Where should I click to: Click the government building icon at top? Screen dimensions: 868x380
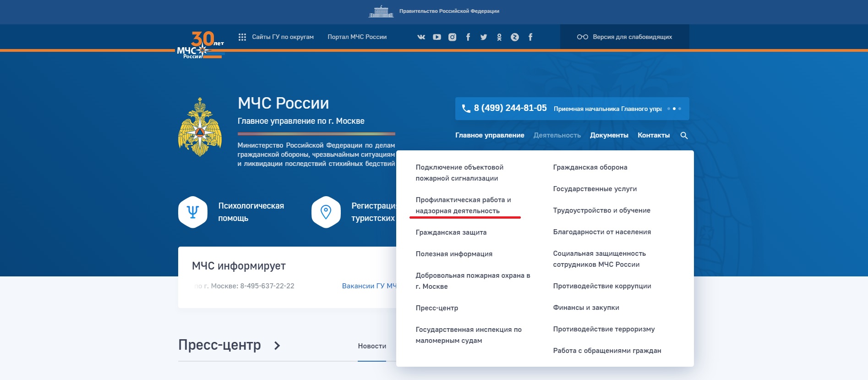coord(381,11)
